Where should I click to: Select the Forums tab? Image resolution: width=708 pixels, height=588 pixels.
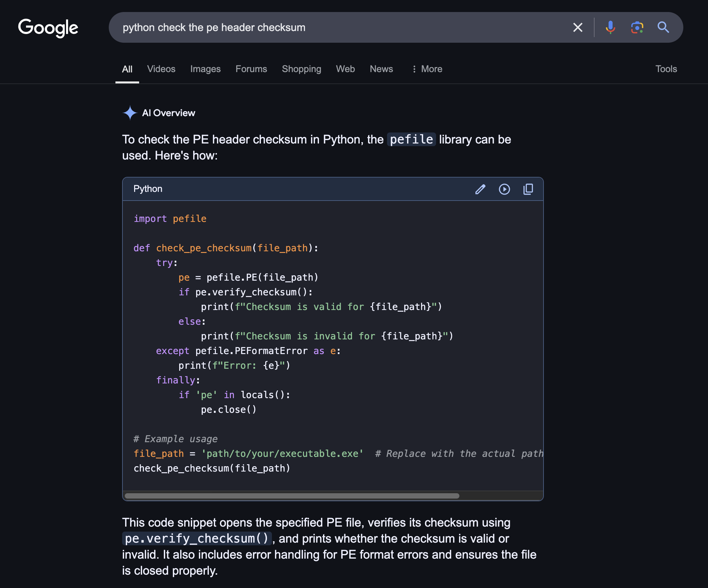click(251, 69)
